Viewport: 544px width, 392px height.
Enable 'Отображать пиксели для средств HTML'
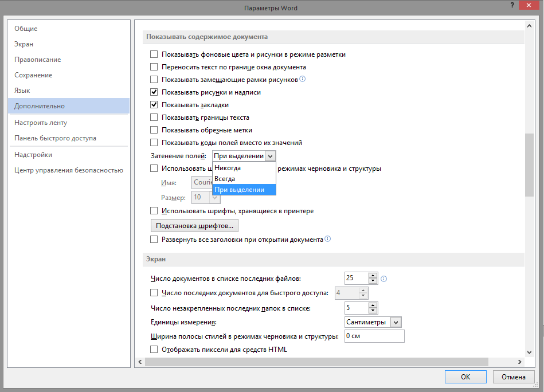[154, 350]
